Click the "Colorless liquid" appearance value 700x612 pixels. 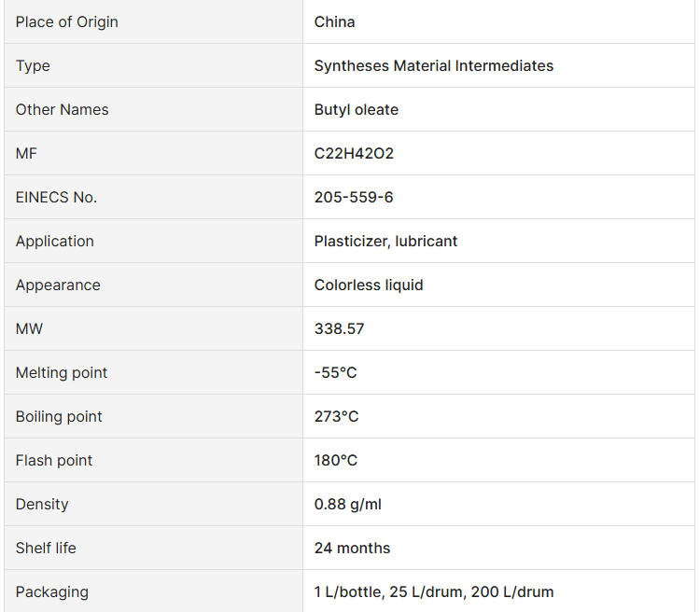(x=369, y=285)
